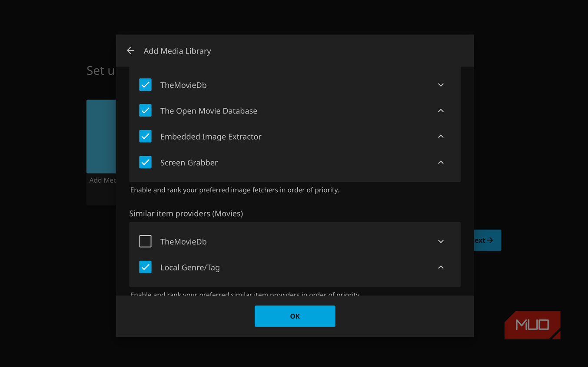Disable the Embedded Image Extractor checkbox
The height and width of the screenshot is (367, 588).
(145, 136)
